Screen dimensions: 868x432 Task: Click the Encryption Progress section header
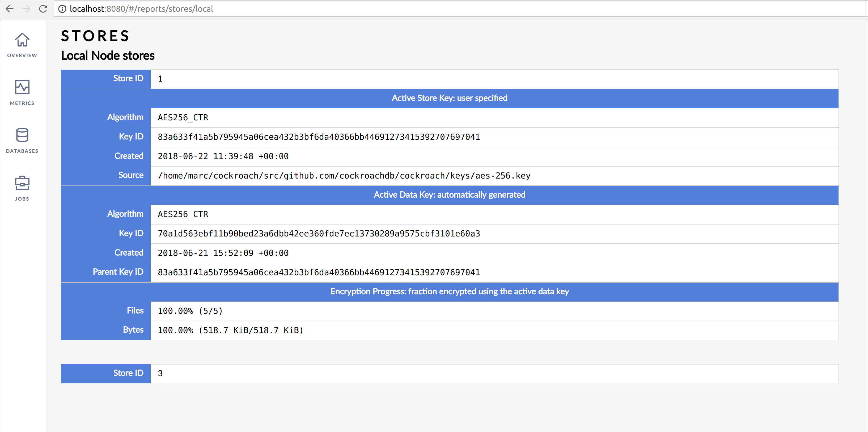coord(449,291)
